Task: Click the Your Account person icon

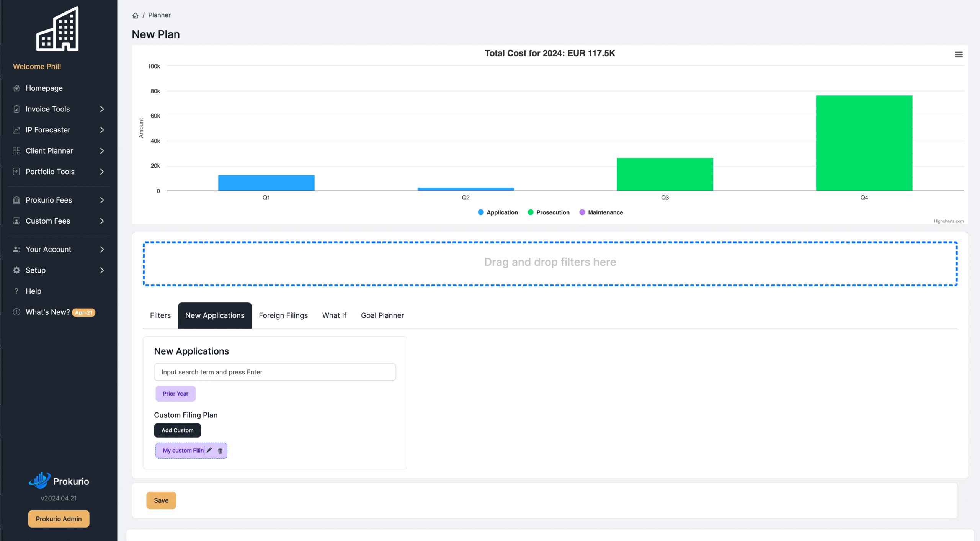Action: pos(16,249)
